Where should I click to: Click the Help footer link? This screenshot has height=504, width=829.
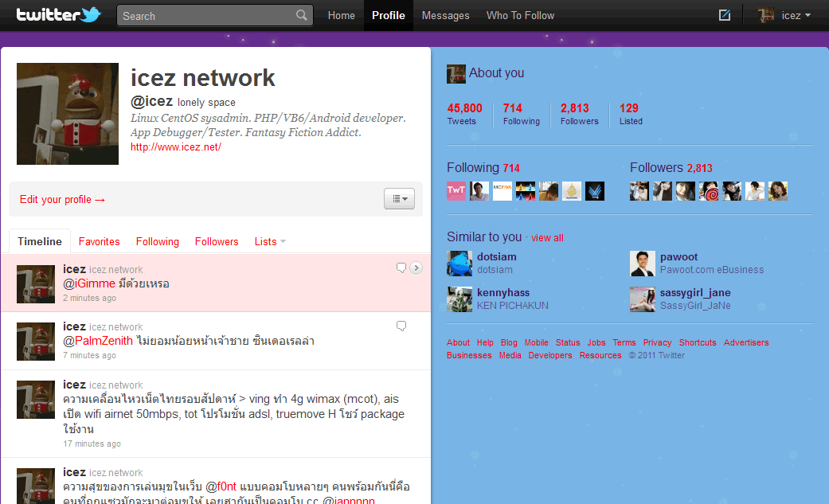tap(485, 342)
